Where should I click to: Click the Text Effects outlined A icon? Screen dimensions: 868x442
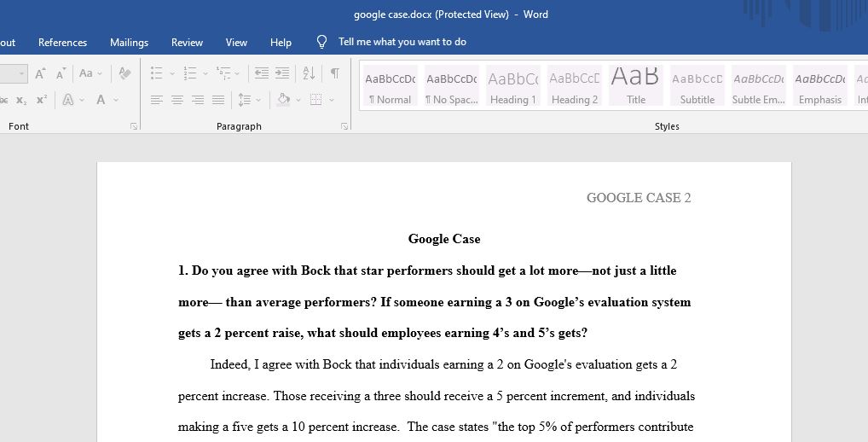click(68, 100)
